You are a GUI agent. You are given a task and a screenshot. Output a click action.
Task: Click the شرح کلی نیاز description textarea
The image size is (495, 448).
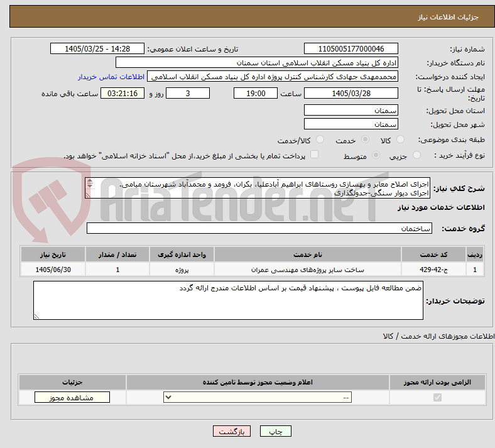point(258,188)
